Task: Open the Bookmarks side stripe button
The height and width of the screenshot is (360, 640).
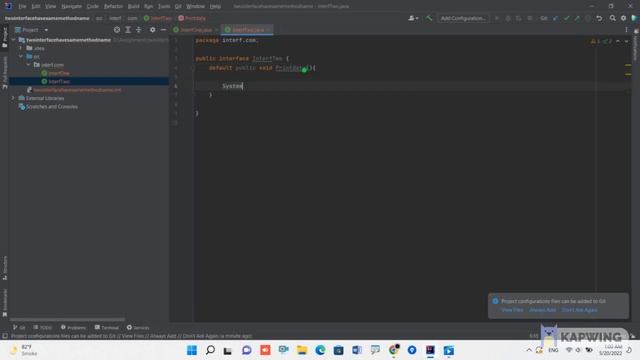Action: pyautogui.click(x=4, y=303)
